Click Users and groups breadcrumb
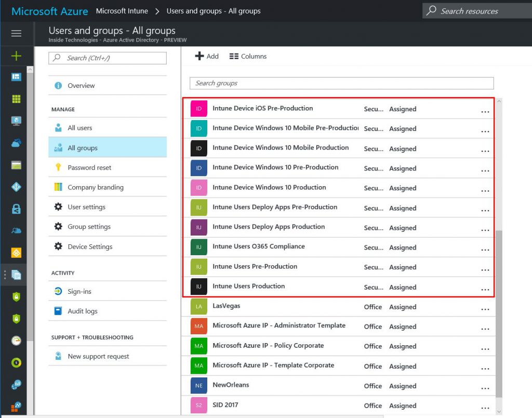The image size is (532, 418). [214, 11]
